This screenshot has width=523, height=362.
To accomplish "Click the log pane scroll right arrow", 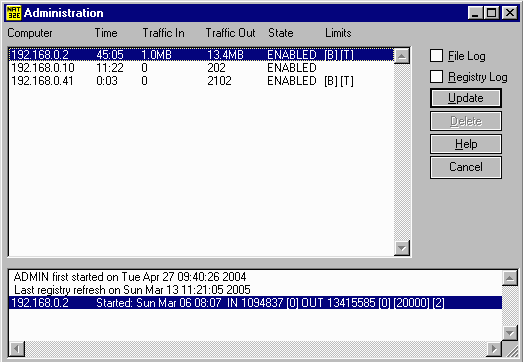I will [494, 349].
